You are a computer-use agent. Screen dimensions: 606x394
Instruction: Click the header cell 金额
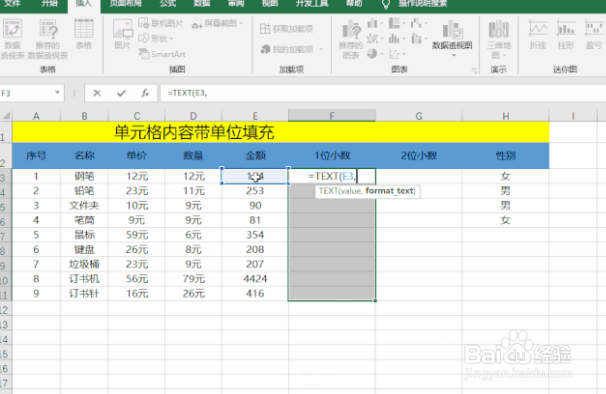coord(255,155)
